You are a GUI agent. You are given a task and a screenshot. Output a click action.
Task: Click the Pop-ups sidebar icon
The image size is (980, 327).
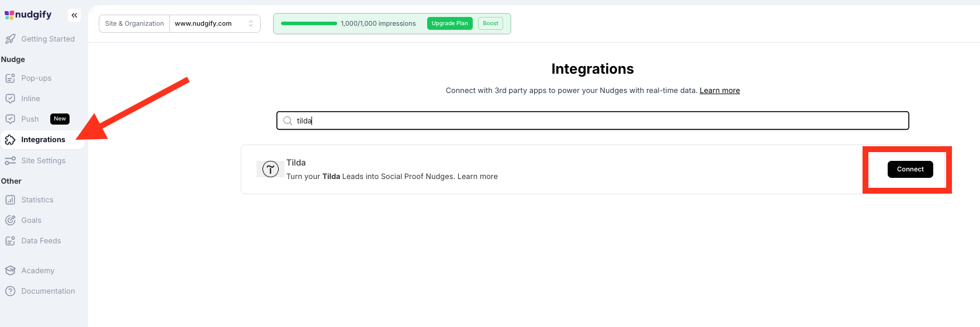[x=10, y=78]
